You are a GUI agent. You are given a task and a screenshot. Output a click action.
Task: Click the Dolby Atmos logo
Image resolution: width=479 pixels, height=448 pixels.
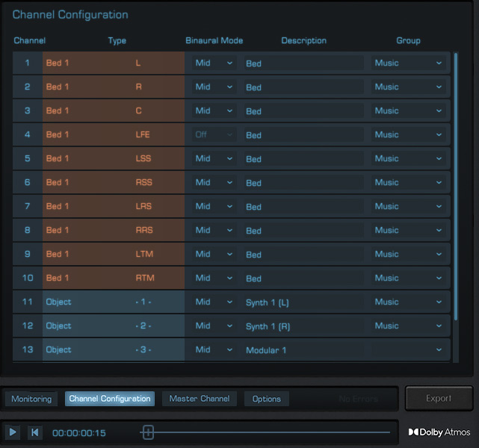(439, 432)
